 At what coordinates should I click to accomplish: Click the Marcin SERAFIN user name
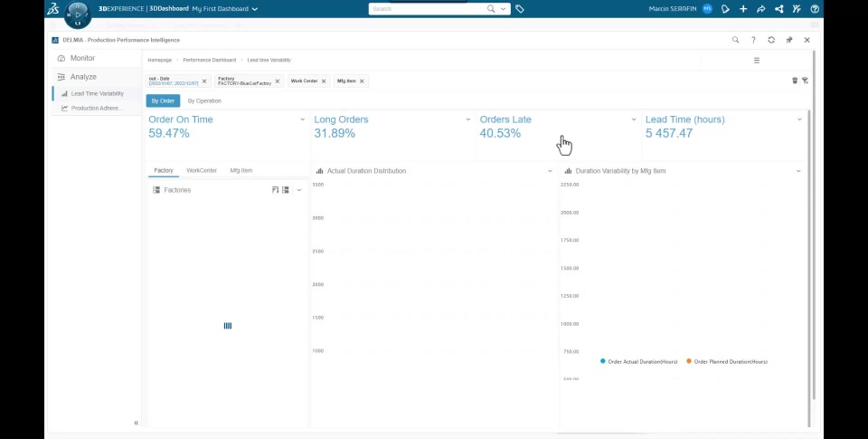[x=673, y=9]
